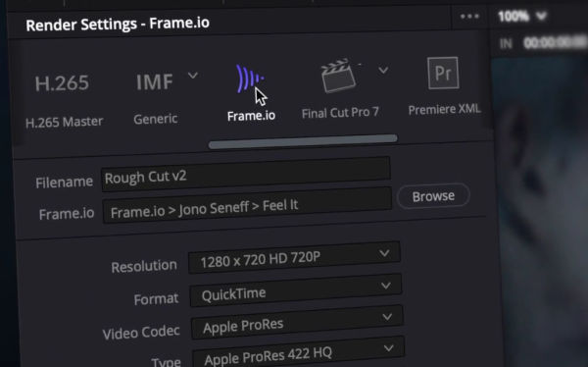The image size is (588, 367).
Task: Click the Video Codec field label
Action: click(141, 332)
